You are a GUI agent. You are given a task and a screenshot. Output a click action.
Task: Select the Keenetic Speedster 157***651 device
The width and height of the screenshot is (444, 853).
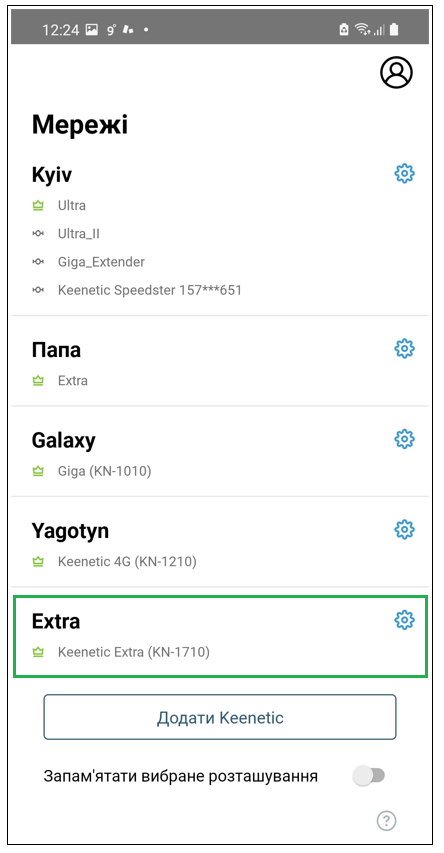point(150,290)
